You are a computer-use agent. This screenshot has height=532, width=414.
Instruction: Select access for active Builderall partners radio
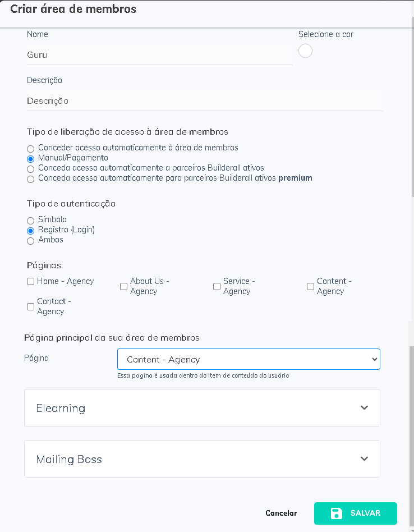click(31, 169)
